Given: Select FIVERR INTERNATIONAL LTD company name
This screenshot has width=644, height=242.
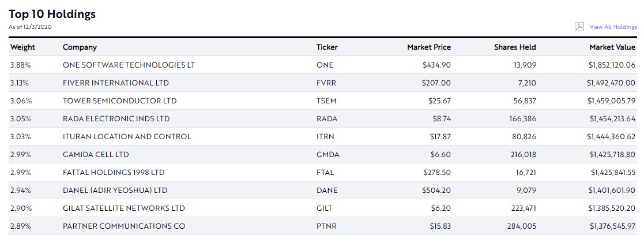Looking at the screenshot, I should coord(116,83).
